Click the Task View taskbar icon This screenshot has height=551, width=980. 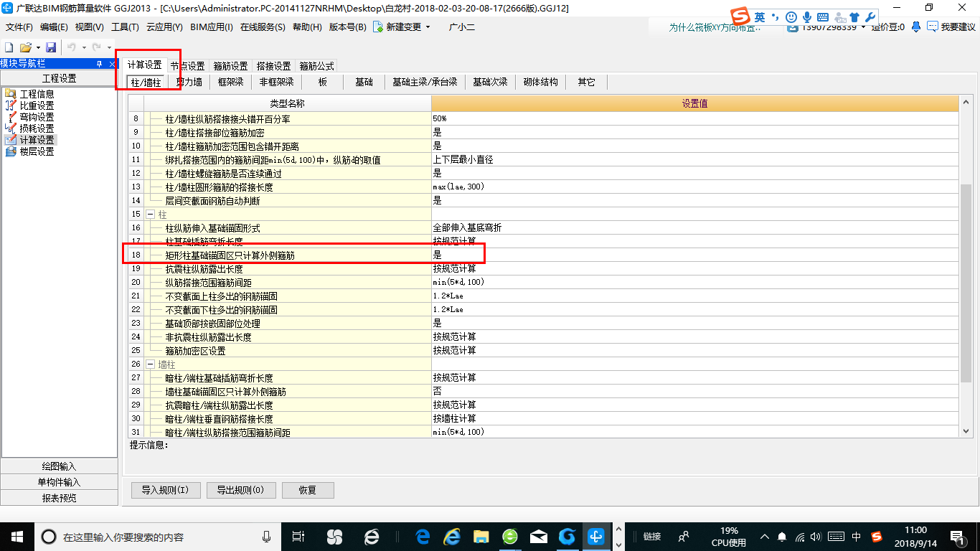click(x=299, y=536)
